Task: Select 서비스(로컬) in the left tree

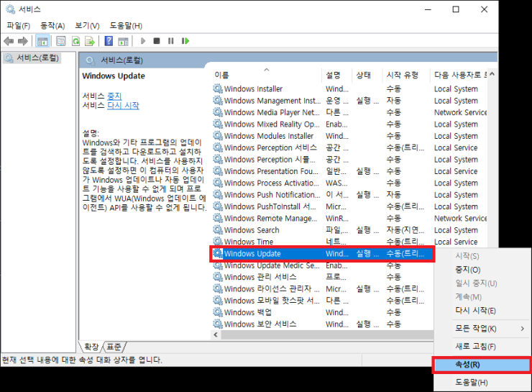Action: [37, 58]
